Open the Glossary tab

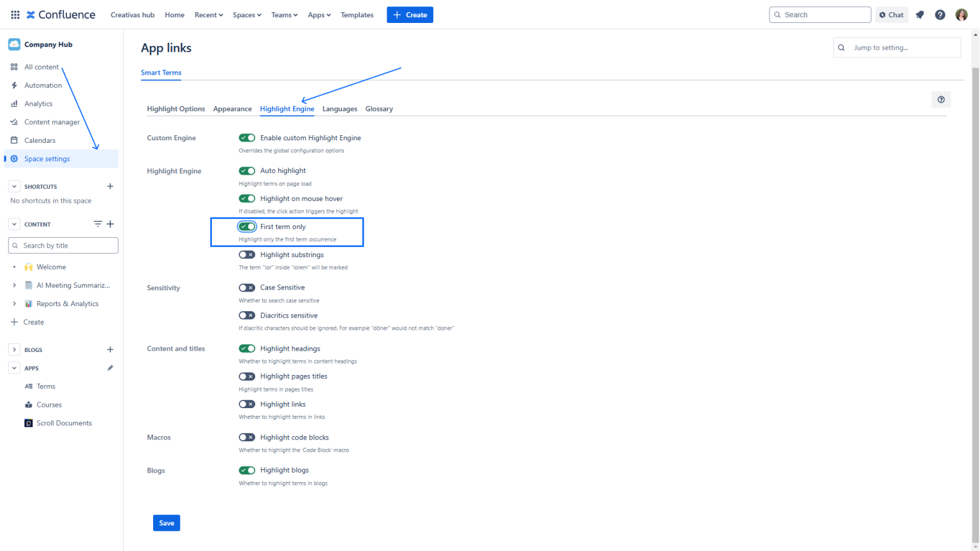(x=379, y=108)
